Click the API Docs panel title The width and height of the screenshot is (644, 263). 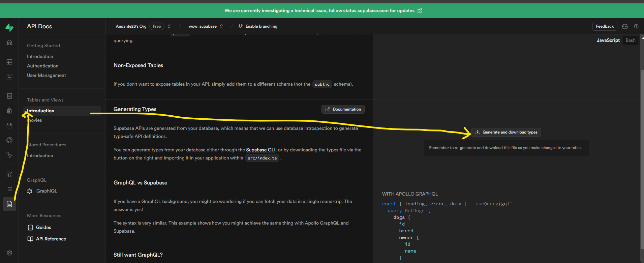tap(39, 26)
